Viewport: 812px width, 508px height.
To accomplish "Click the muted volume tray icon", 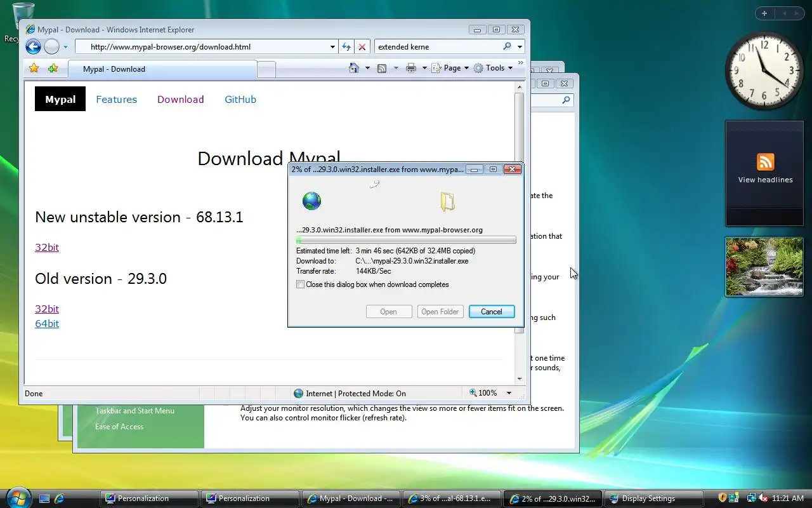I will coord(763,498).
